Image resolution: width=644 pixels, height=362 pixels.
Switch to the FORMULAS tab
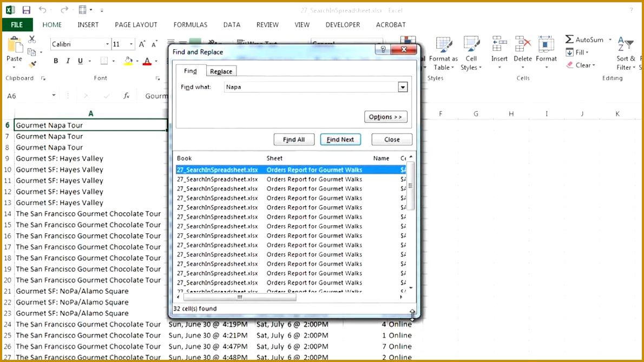click(x=190, y=25)
